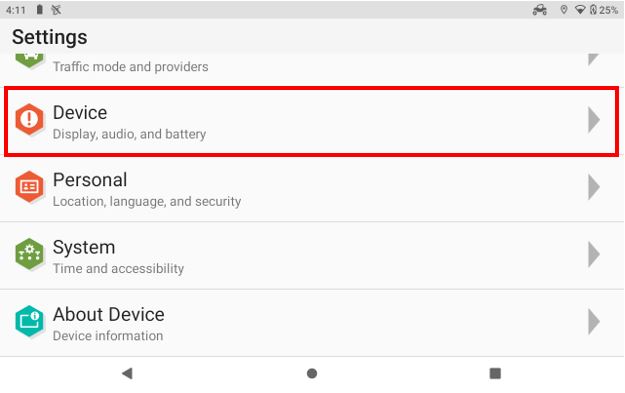Expand System row using right arrow
625x393 pixels.
coord(594,254)
